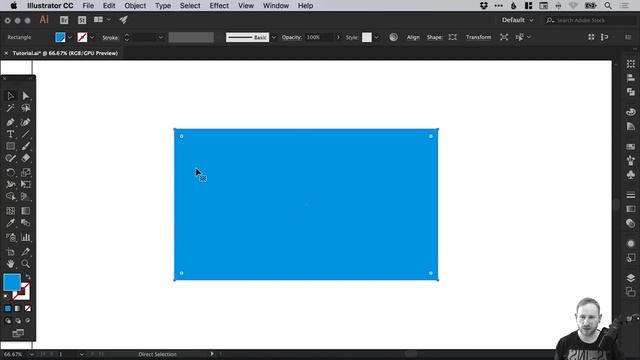Set paint mode to None
Screen dimensions: 640x360
click(x=28, y=308)
